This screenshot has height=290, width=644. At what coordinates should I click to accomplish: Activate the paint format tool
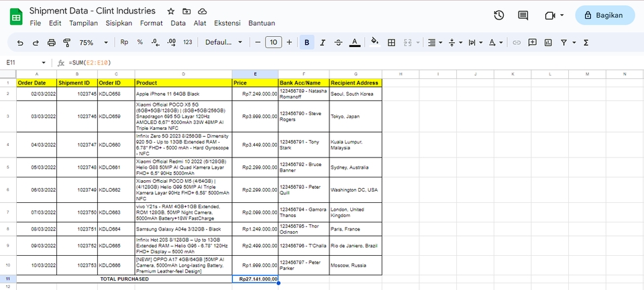[x=67, y=43]
